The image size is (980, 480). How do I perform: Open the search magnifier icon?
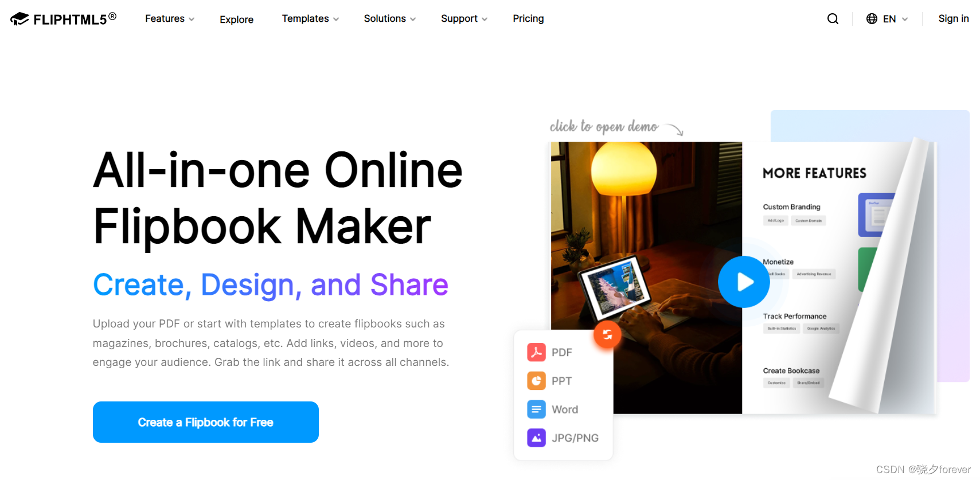pyautogui.click(x=833, y=19)
